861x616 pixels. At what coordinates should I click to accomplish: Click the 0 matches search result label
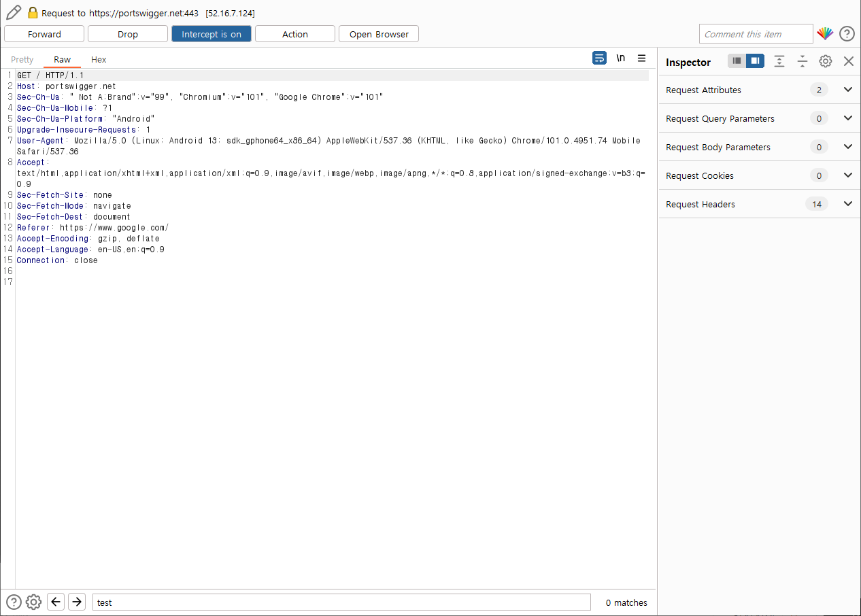(626, 602)
